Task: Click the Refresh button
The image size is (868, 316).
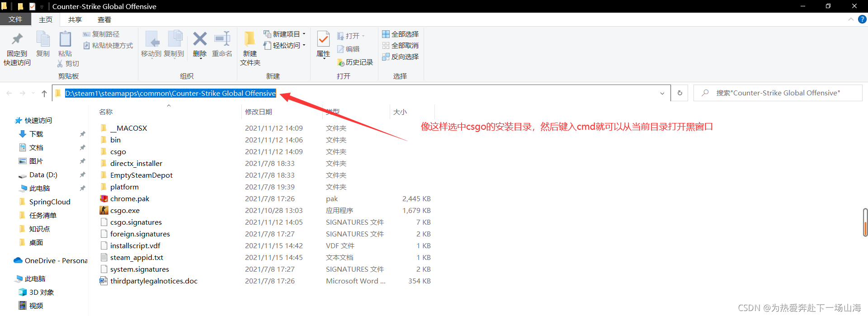Action: pos(679,93)
